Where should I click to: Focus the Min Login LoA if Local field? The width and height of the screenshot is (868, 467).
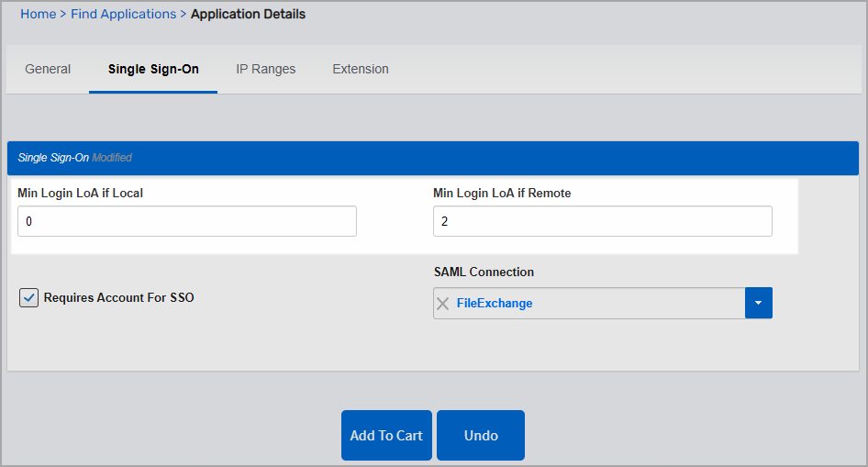[186, 221]
